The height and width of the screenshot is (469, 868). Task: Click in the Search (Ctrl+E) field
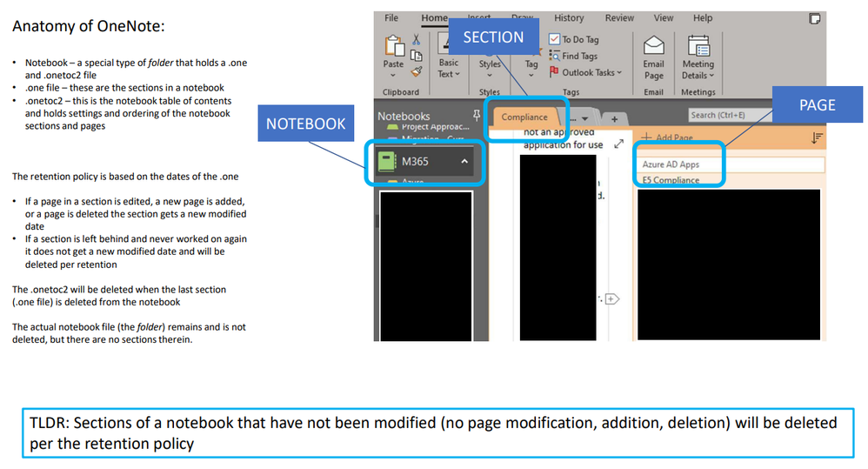point(731,115)
